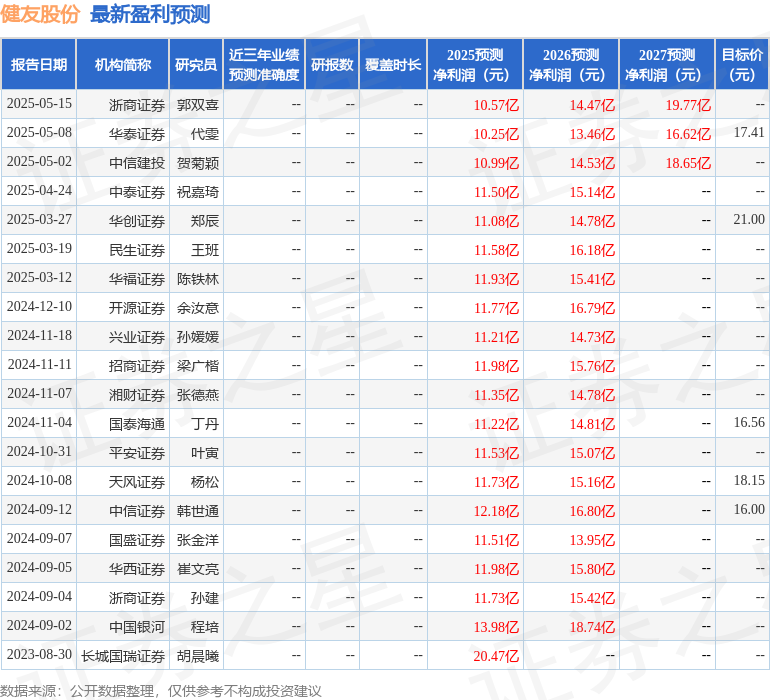Click the 近三年业绩预测准确度 column header
This screenshot has height=700, width=770.
pos(264,64)
